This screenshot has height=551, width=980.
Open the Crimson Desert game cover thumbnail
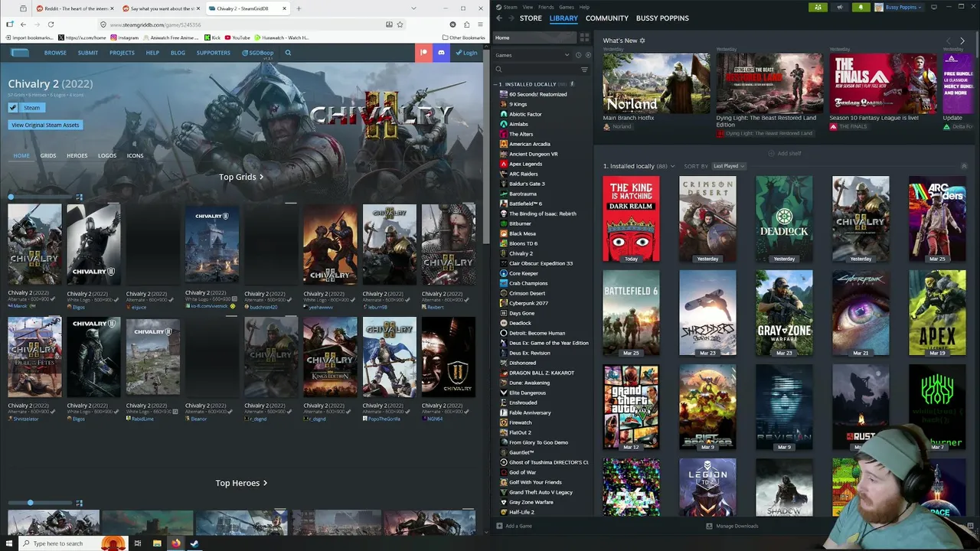pyautogui.click(x=707, y=219)
